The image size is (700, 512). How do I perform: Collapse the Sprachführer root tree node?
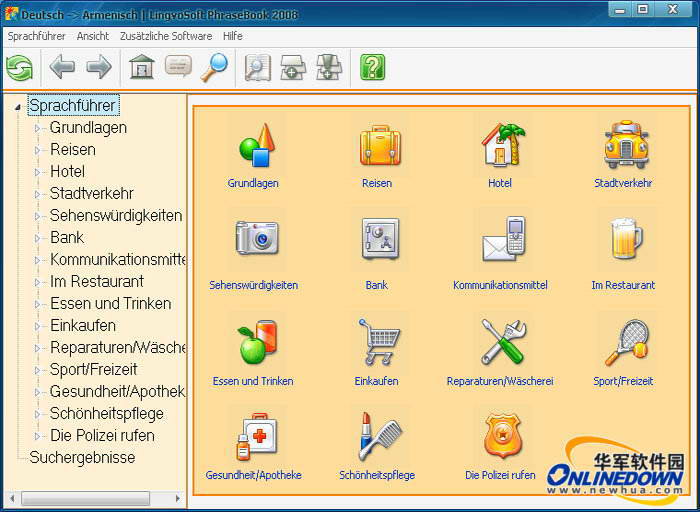pos(18,107)
